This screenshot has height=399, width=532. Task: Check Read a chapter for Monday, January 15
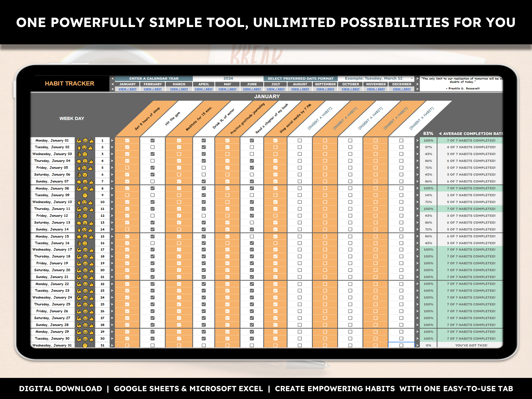(252, 236)
